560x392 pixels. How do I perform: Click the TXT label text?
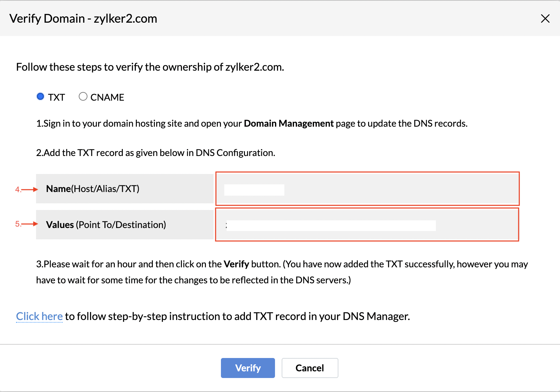pyautogui.click(x=56, y=97)
